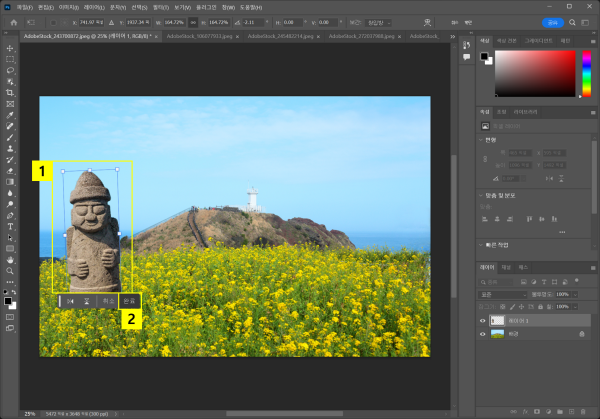Image resolution: width=600 pixels, height=419 pixels.
Task: Switch to the 채널 tab
Action: click(x=505, y=268)
